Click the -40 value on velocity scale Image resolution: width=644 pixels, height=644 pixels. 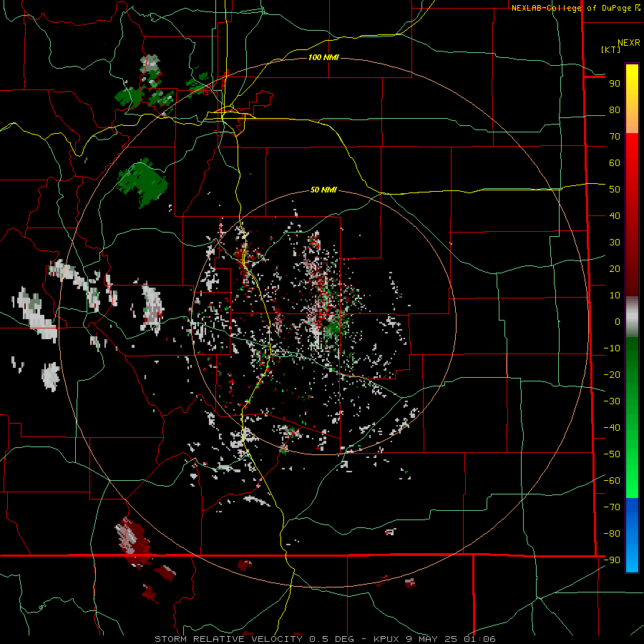tap(612, 428)
